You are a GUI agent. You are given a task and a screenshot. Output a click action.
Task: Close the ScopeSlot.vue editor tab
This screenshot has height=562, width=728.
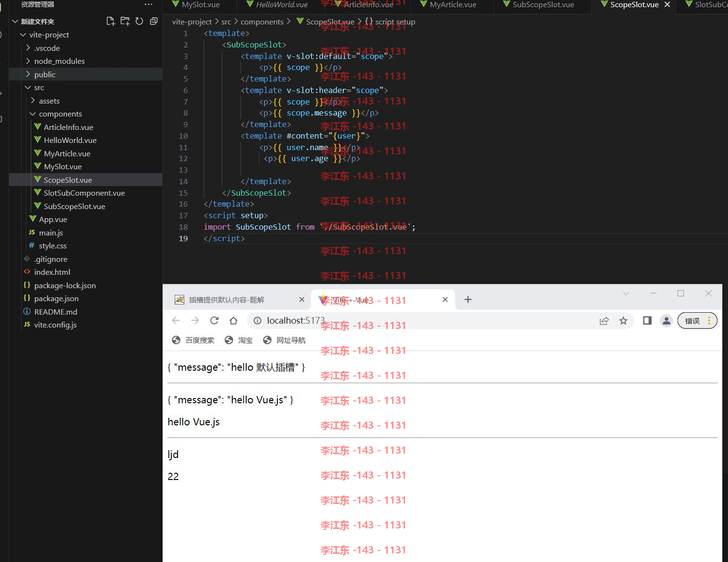667,4
